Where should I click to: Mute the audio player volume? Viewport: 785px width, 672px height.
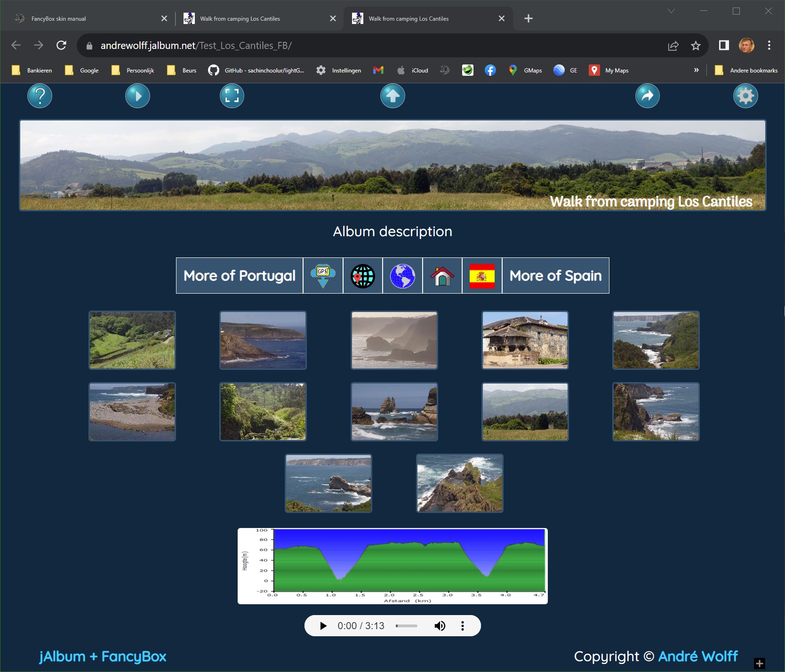click(440, 626)
